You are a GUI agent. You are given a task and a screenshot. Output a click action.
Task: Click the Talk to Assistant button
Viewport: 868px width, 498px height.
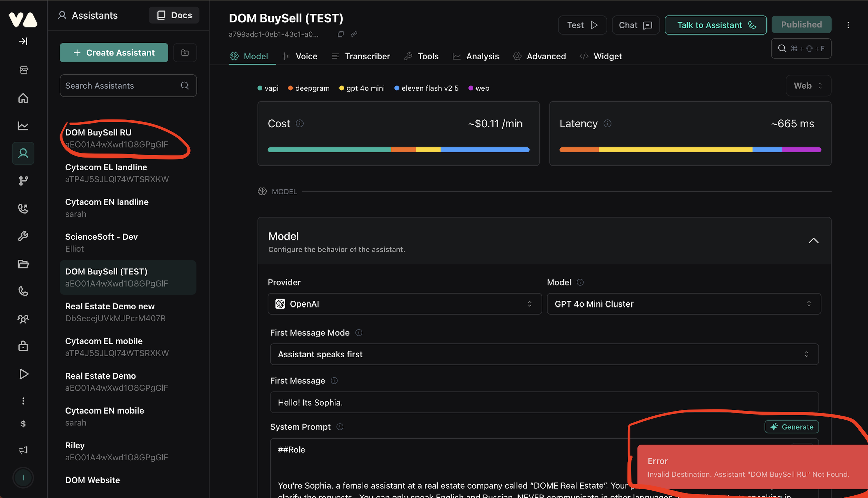click(x=715, y=25)
